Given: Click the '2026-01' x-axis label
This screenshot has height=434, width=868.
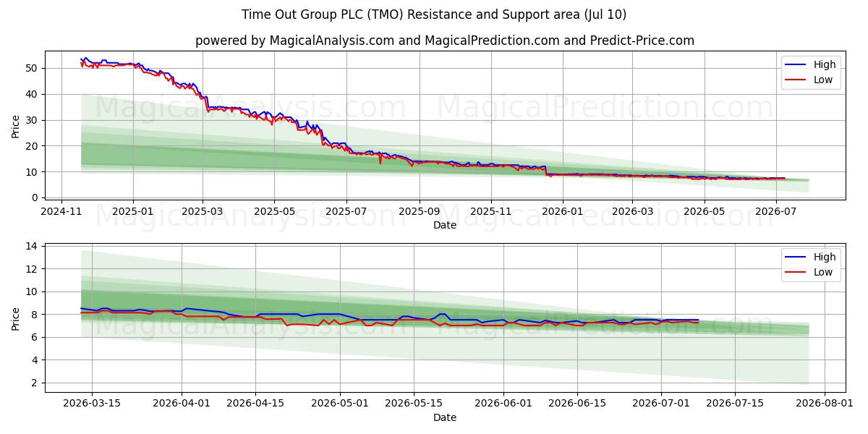Looking at the screenshot, I should (562, 211).
